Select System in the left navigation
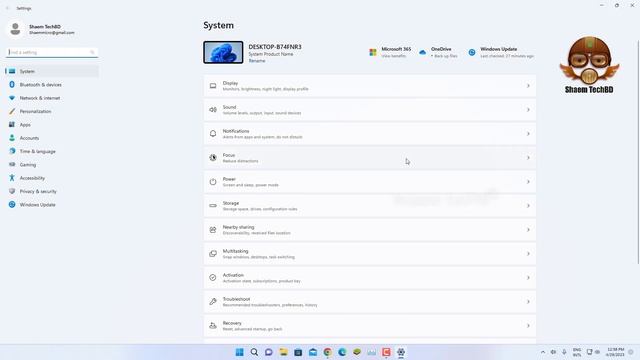The image size is (640, 360). pos(52,71)
